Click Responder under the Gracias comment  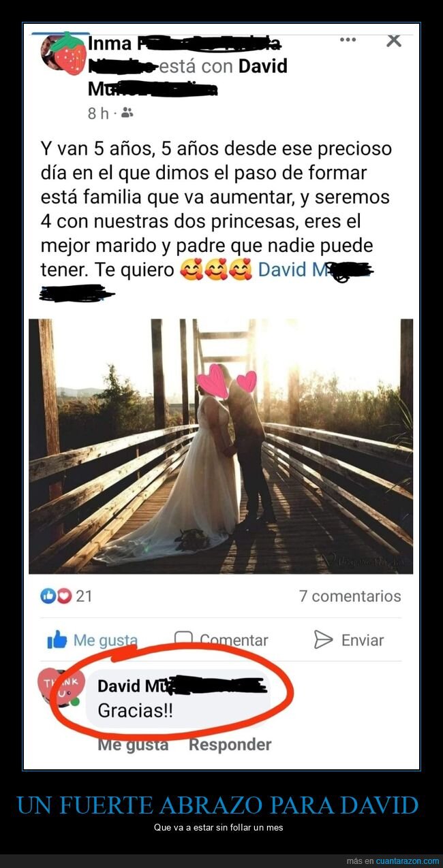[x=230, y=745]
